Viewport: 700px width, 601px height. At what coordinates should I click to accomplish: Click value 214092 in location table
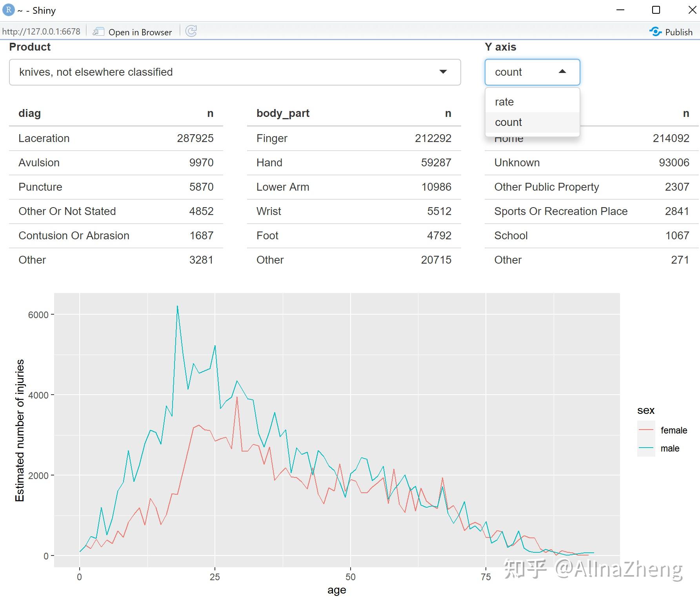[671, 138]
